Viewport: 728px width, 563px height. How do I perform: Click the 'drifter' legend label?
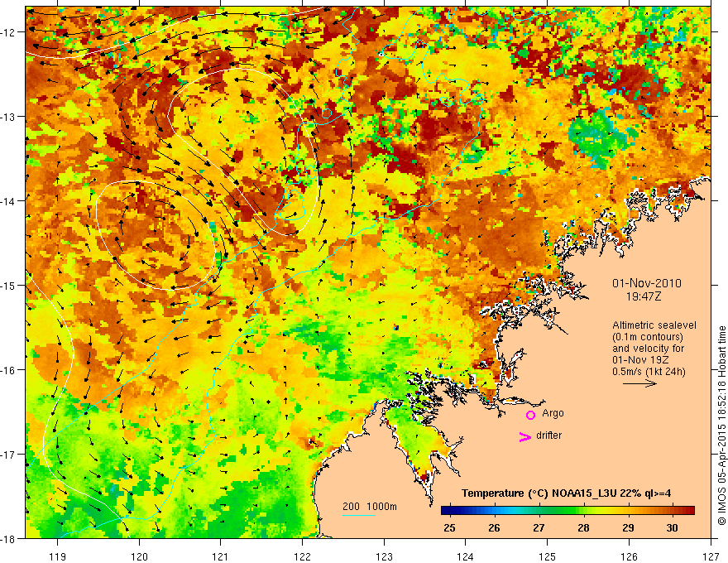[x=548, y=435]
